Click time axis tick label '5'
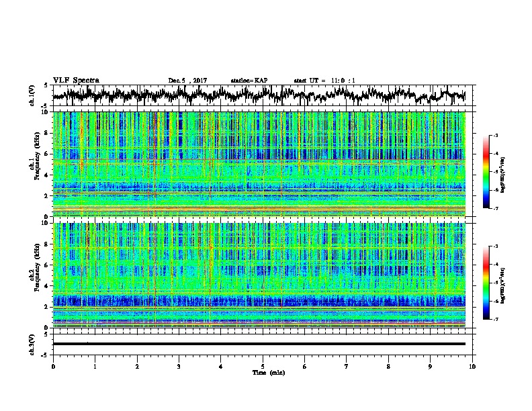Image resolution: width=532 pixels, height=411 pixels. click(263, 367)
